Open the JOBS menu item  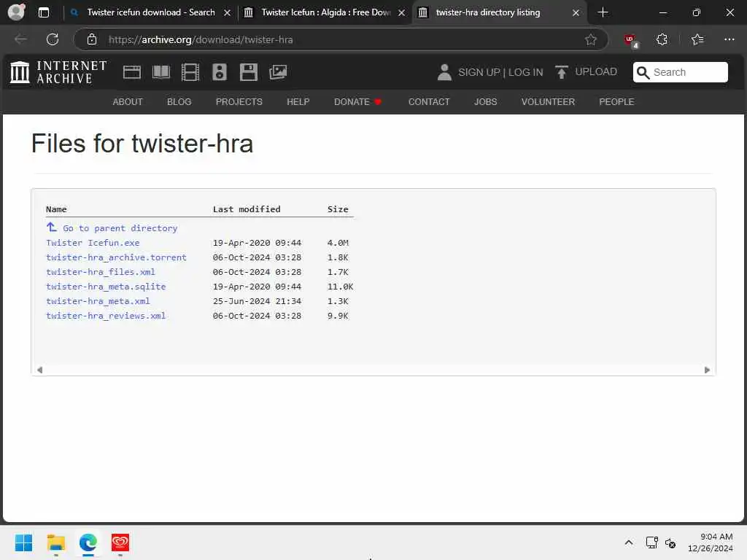(485, 102)
